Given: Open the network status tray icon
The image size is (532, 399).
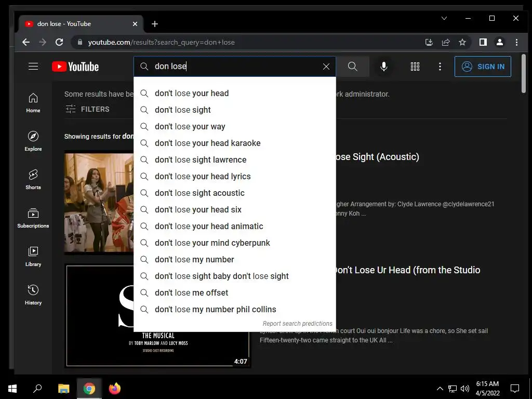Looking at the screenshot, I should [x=453, y=389].
